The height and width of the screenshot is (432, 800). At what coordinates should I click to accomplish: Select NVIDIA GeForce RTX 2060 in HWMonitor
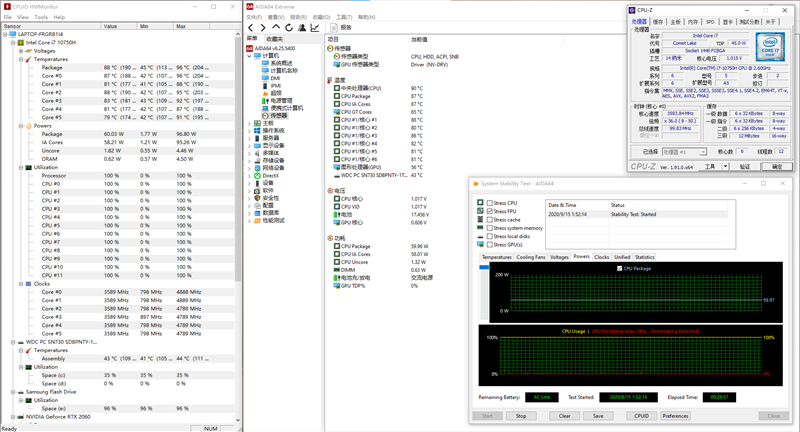58,417
